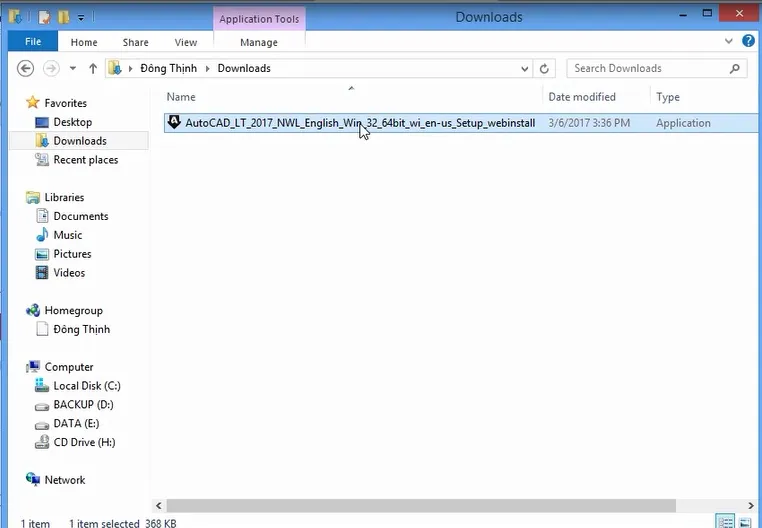Switch to details view in status bar
762x528 pixels.
click(x=725, y=522)
